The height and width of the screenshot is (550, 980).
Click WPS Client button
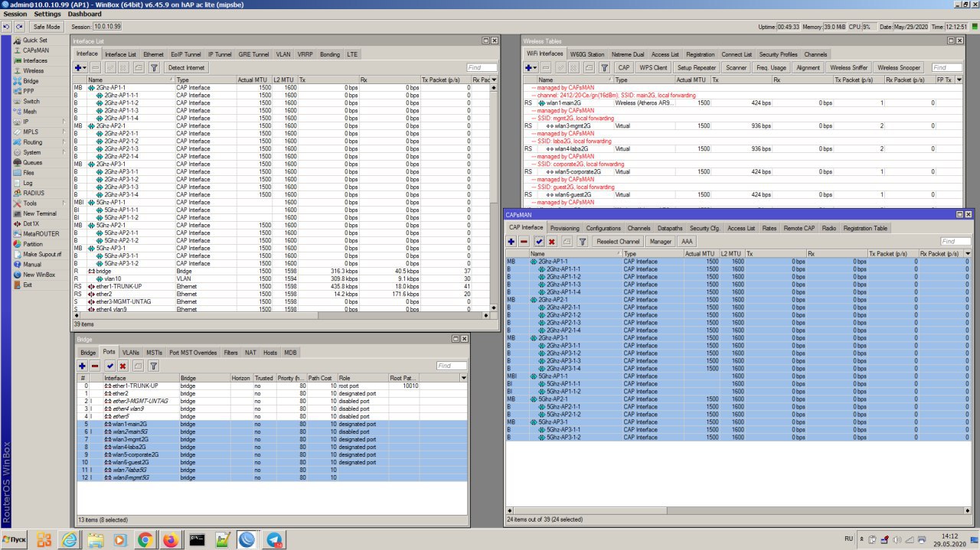point(653,67)
